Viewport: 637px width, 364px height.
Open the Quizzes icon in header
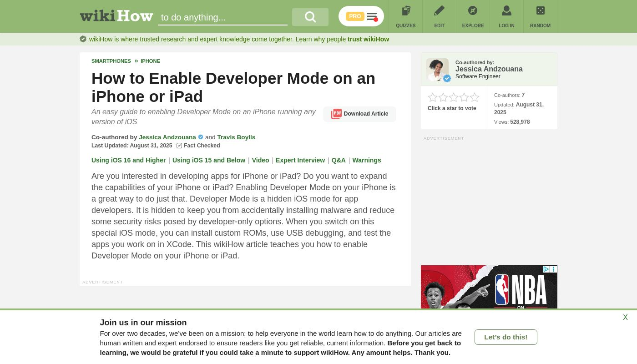[x=405, y=11]
